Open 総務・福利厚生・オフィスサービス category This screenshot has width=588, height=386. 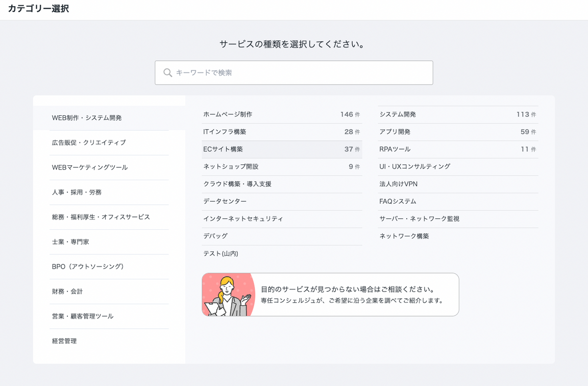point(101,217)
